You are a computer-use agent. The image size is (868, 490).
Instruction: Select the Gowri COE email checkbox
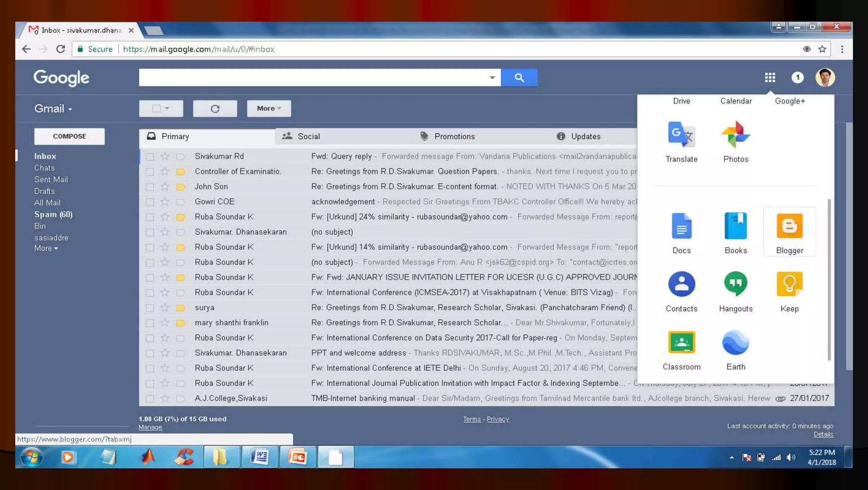click(150, 202)
